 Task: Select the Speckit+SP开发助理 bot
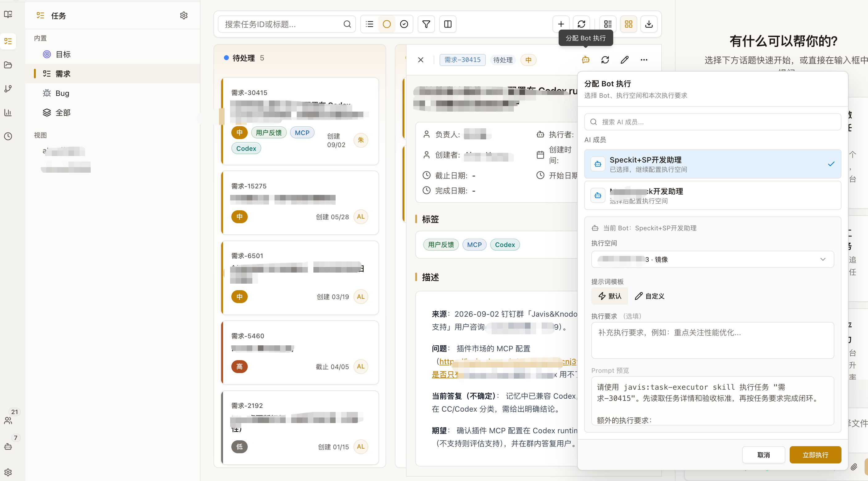pos(712,164)
